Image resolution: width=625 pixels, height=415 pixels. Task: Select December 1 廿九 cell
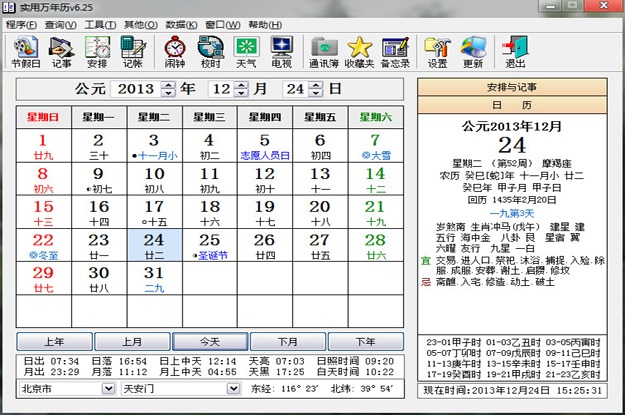pos(43,146)
